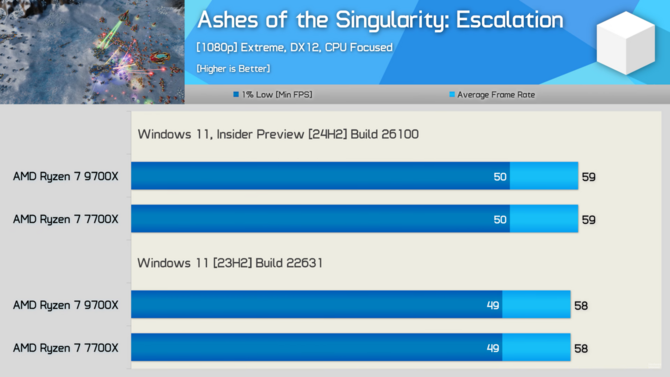Select the 1% Low [Min FPS] legend label

tap(277, 94)
